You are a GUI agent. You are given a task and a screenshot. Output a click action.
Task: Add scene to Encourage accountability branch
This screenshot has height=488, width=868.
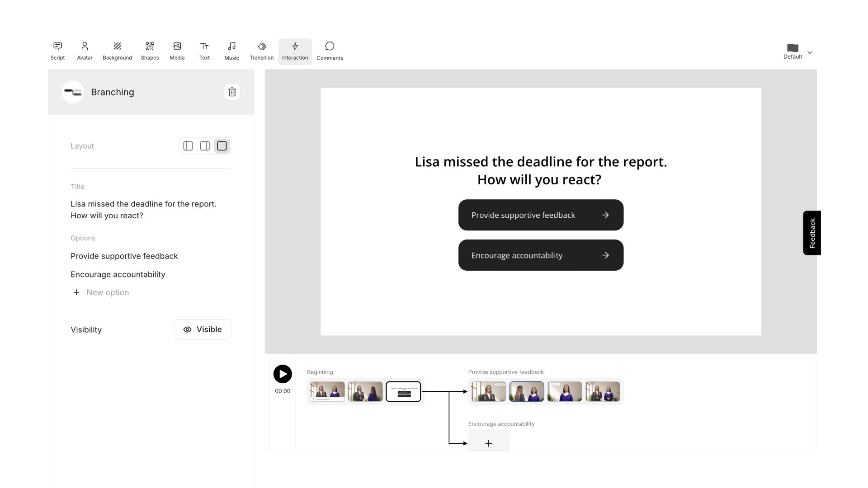(489, 443)
